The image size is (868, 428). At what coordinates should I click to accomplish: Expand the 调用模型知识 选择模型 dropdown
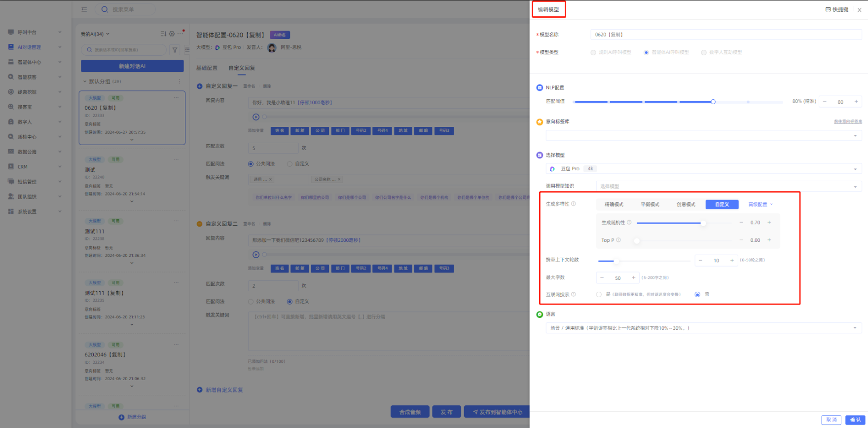[728, 187]
